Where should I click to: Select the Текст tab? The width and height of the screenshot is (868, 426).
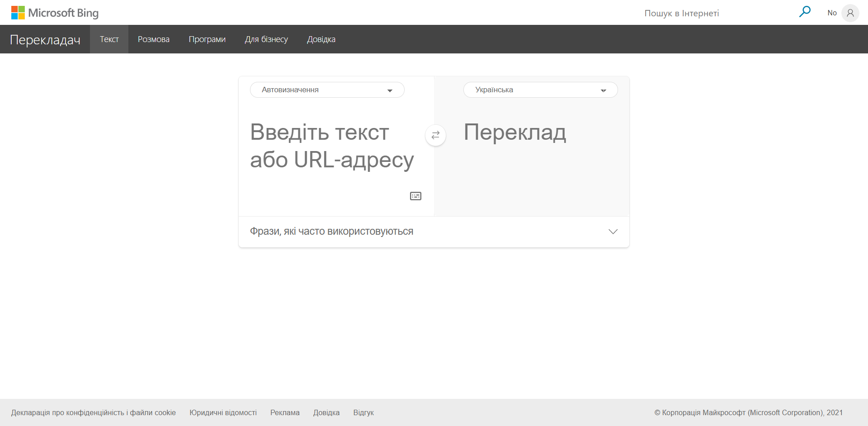pyautogui.click(x=109, y=39)
